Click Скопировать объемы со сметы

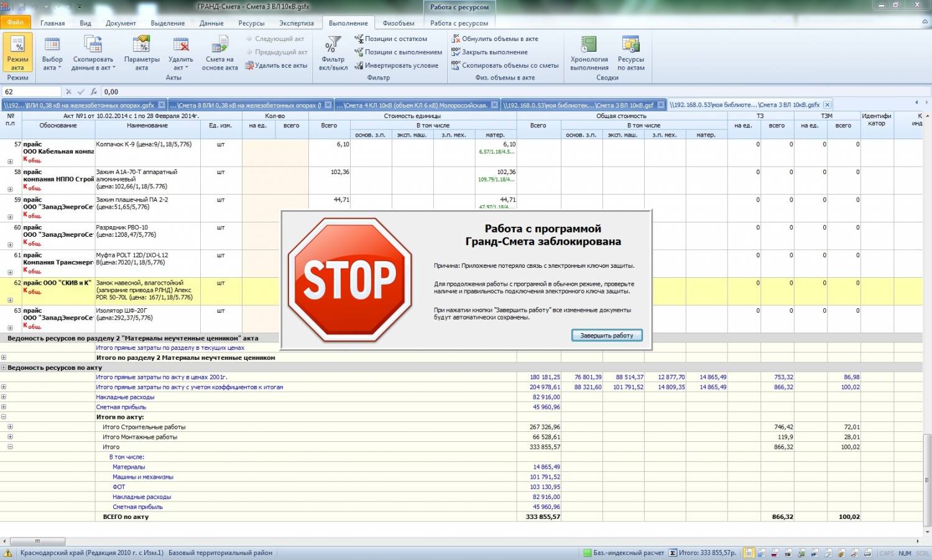coord(505,65)
